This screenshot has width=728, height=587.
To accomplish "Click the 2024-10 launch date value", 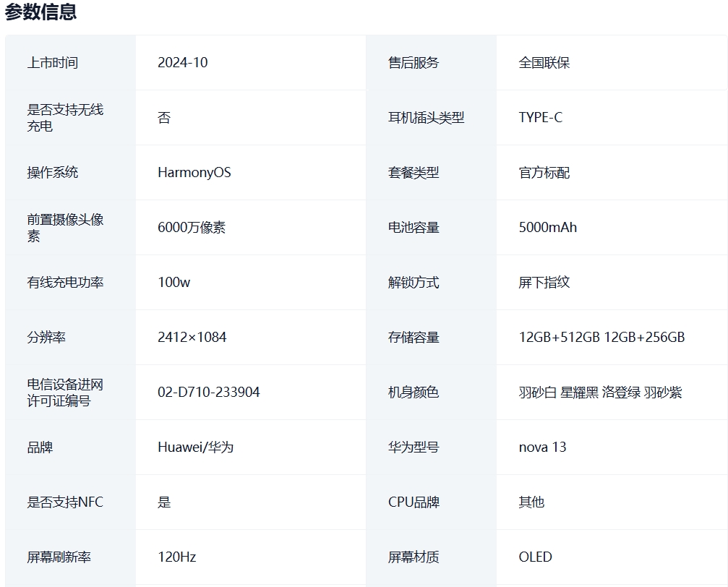I will click(182, 63).
